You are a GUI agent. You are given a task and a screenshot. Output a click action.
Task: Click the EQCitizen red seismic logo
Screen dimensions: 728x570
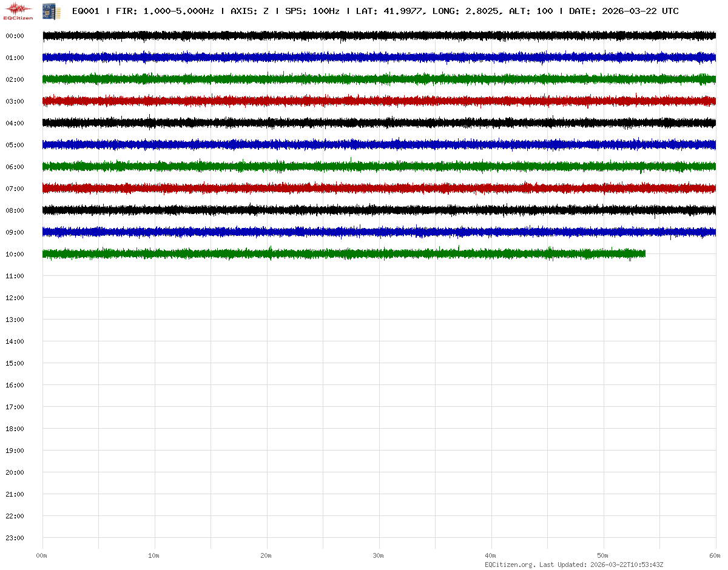pyautogui.click(x=18, y=10)
